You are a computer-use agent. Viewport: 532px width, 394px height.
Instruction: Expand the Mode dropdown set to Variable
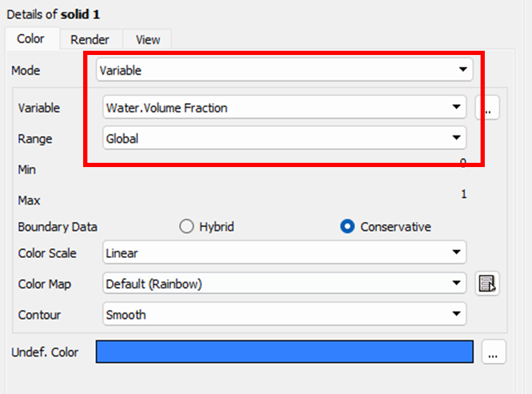(285, 70)
